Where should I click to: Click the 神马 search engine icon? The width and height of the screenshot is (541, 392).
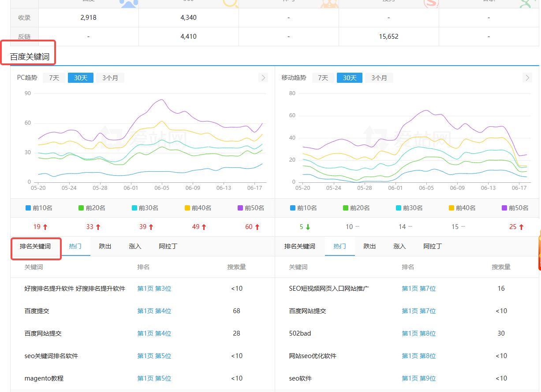pyautogui.click(x=330, y=4)
